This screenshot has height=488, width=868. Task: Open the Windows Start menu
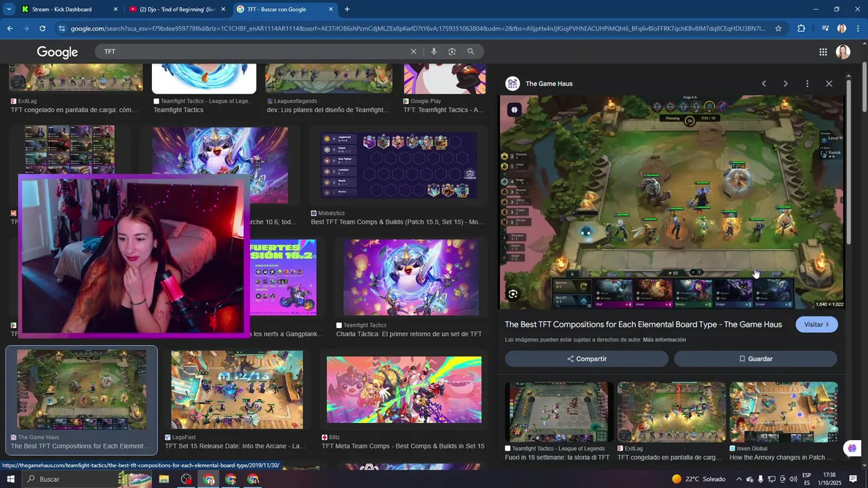click(x=10, y=479)
